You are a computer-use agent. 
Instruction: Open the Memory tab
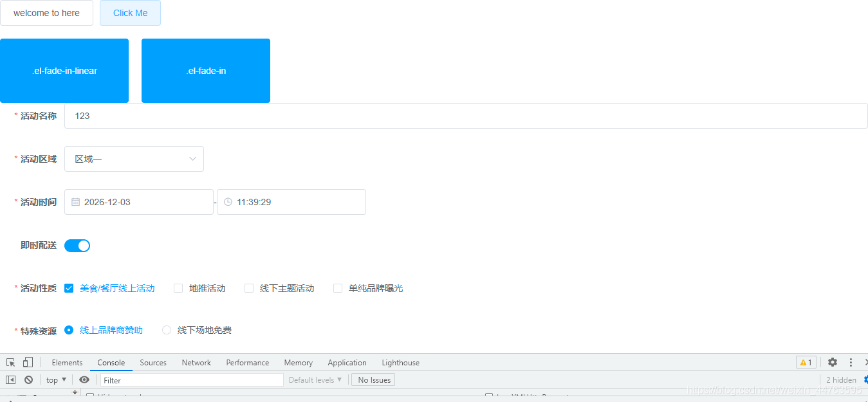tap(298, 362)
